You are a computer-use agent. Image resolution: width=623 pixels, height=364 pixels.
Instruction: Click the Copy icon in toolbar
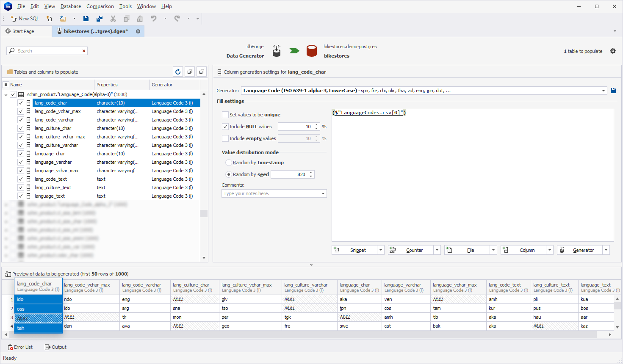pos(126,19)
